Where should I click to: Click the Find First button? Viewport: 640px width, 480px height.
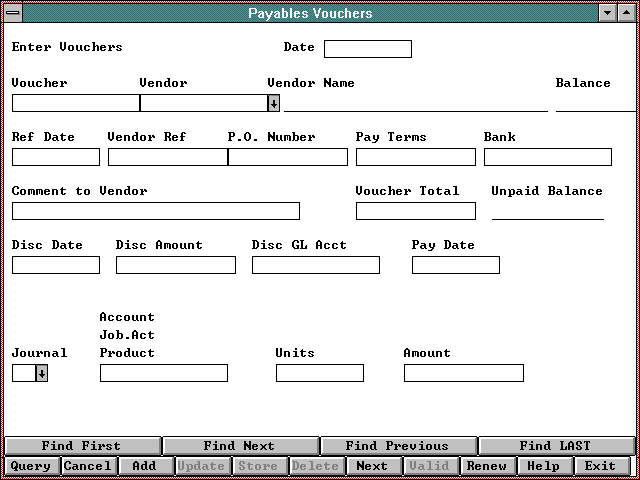click(81, 446)
